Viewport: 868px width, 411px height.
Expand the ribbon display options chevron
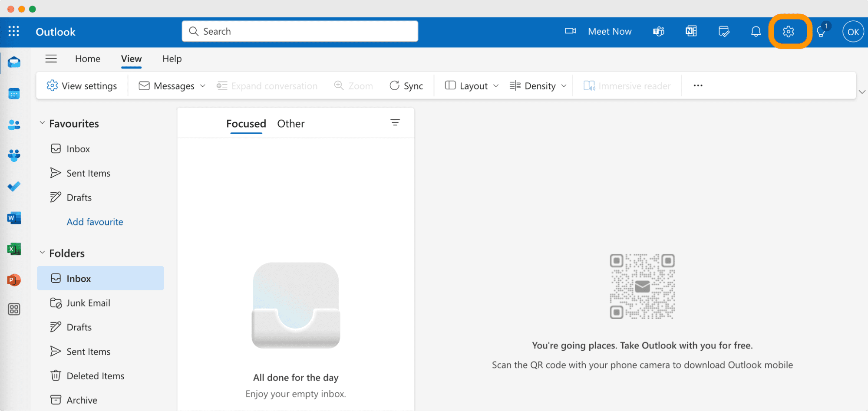(x=862, y=92)
